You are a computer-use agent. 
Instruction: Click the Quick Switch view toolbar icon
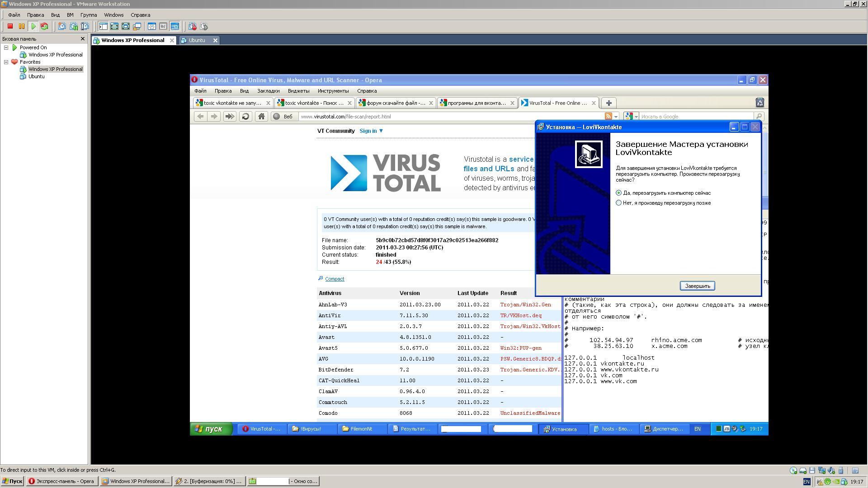coord(114,27)
